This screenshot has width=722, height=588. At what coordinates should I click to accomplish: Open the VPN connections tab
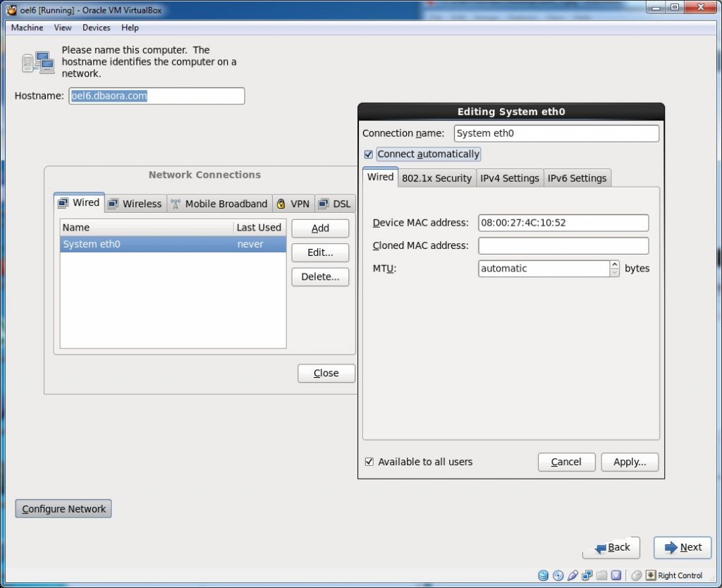pyautogui.click(x=293, y=204)
